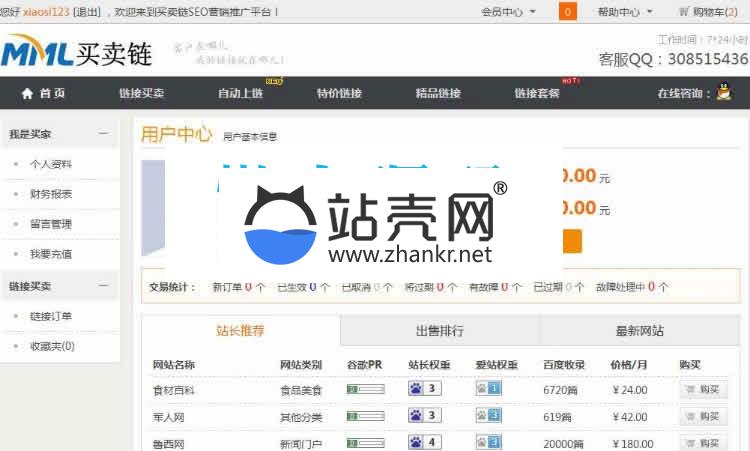Image resolution: width=750 pixels, height=451 pixels.
Task: Open 财务报表 in the sidebar
Action: pos(50,194)
